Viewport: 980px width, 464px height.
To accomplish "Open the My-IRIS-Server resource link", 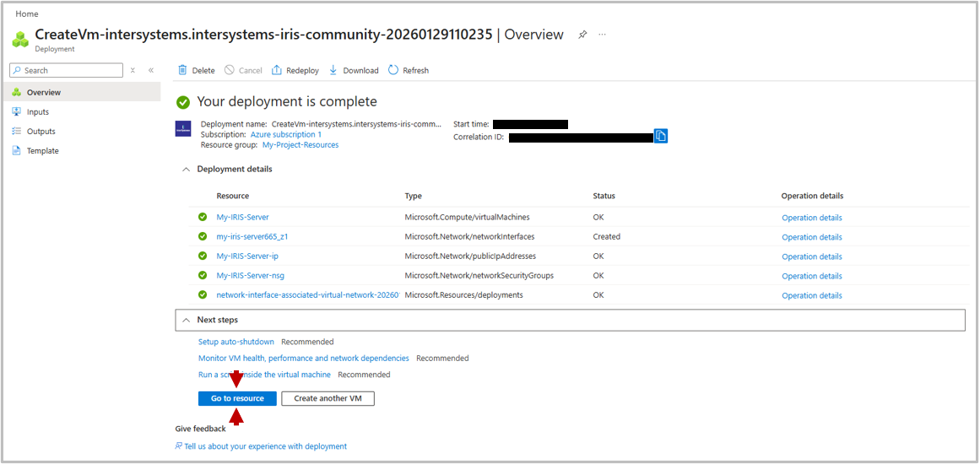I will 242,218.
